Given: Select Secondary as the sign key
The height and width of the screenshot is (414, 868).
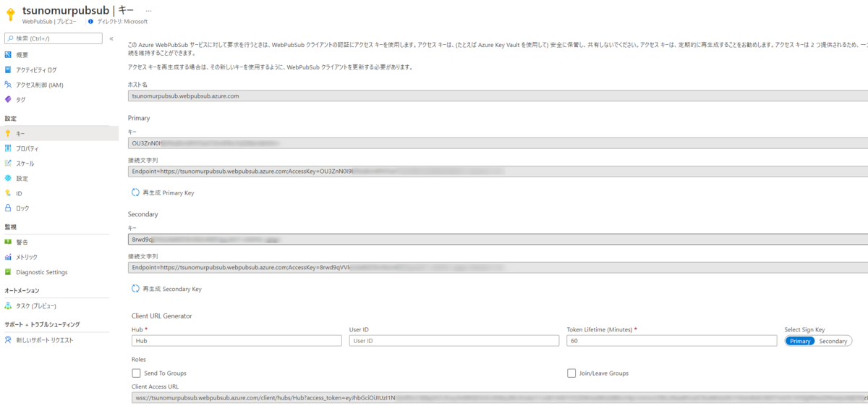Looking at the screenshot, I should pos(833,341).
